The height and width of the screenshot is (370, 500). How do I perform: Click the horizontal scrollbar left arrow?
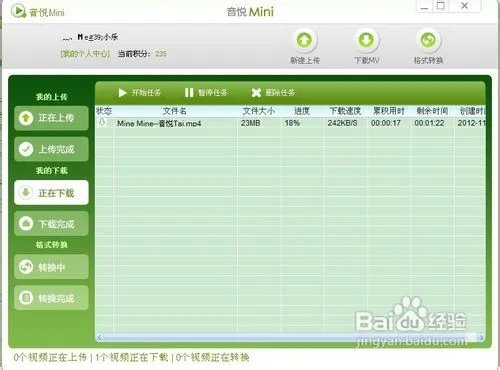(99, 338)
